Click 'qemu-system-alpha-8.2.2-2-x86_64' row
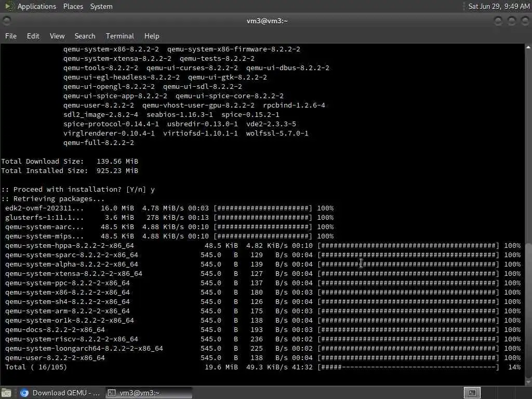Viewport: 532px width, 399px height. 263,264
